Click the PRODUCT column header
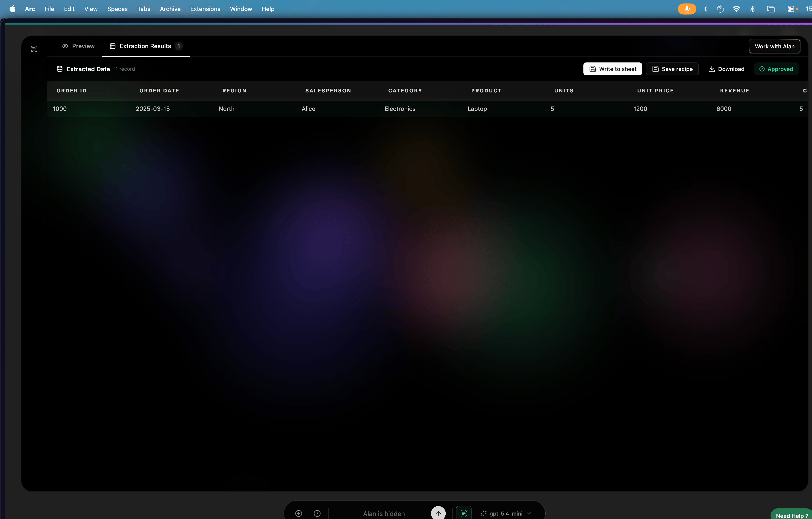This screenshot has width=812, height=519. tap(486, 91)
